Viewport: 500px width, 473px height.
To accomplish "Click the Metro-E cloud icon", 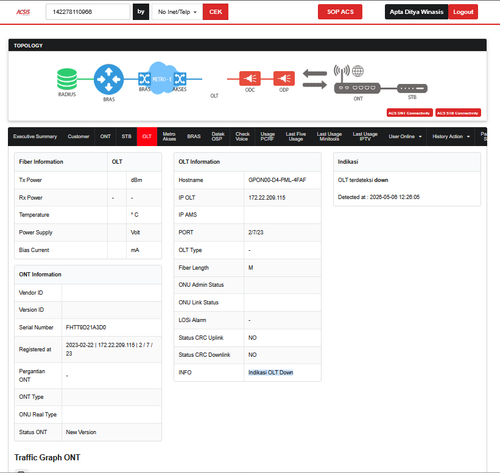I will point(162,78).
